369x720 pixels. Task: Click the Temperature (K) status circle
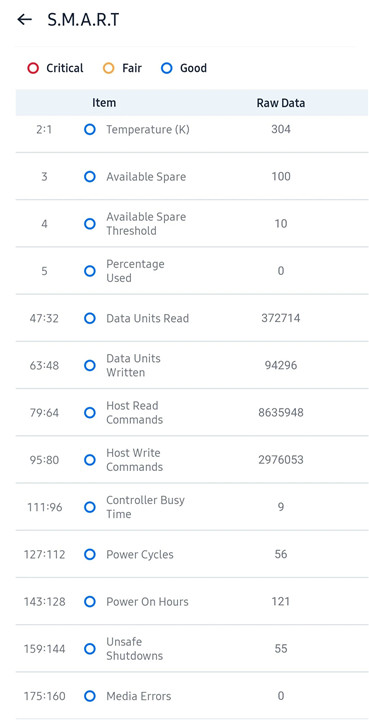[90, 129]
